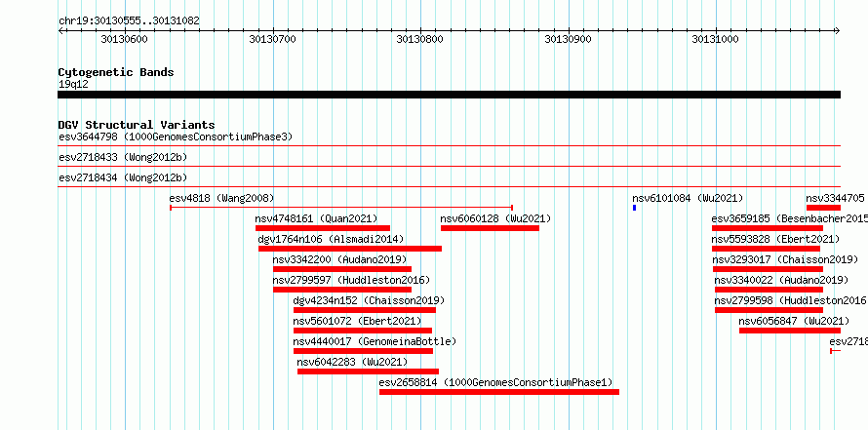Click the right arrow of the ruler
868x430 pixels.
[838, 31]
